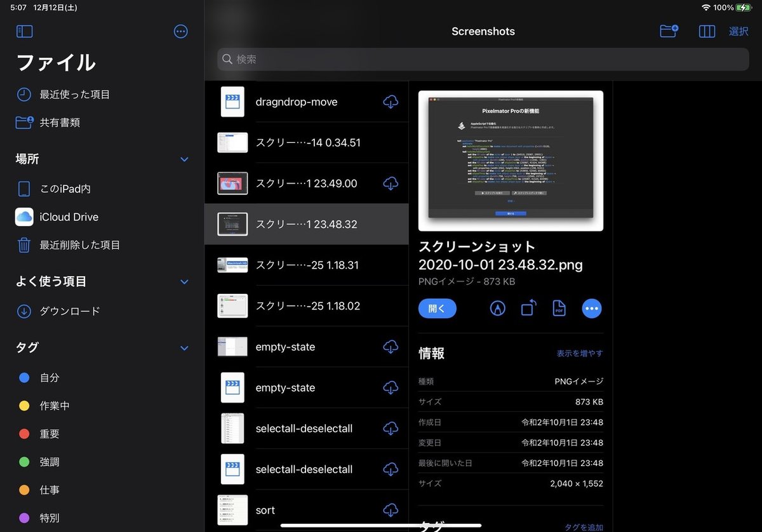Screen dimensions: 762x532
Task: Change view with the column view icon
Action: point(707,31)
